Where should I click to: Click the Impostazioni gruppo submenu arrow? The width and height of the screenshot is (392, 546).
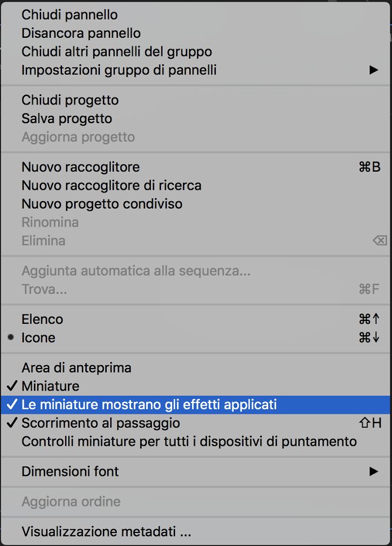(373, 71)
